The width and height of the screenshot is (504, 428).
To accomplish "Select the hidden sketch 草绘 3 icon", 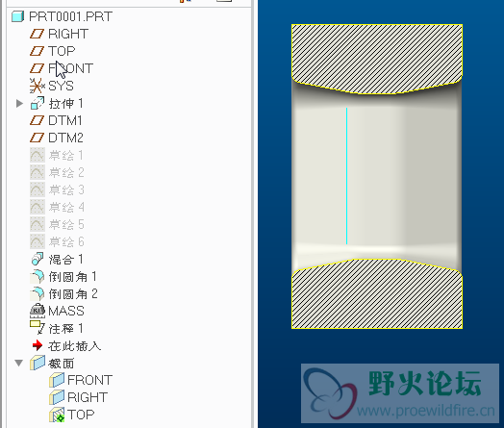I will pos(38,189).
